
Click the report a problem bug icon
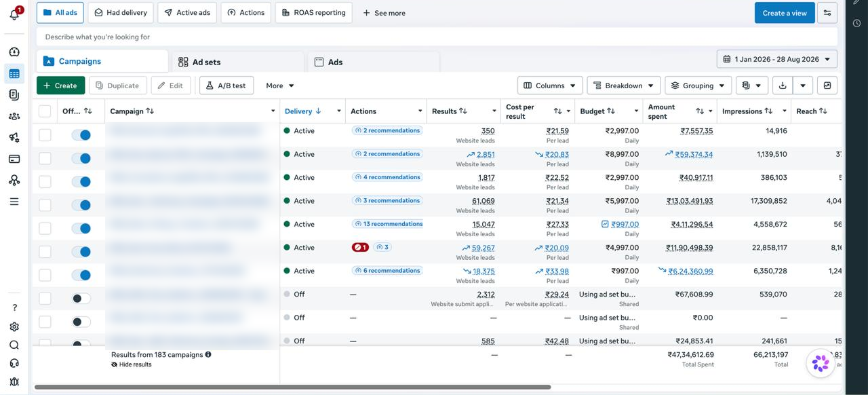pos(14,381)
